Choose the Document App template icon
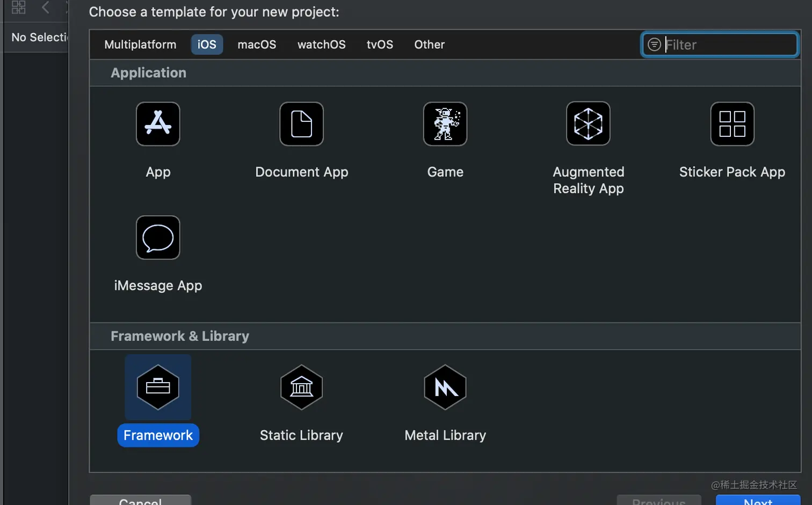Image resolution: width=812 pixels, height=505 pixels. coord(301,124)
